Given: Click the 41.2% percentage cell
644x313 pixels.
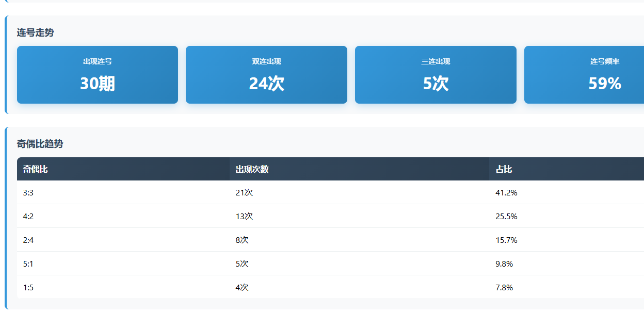Looking at the screenshot, I should 506,192.
